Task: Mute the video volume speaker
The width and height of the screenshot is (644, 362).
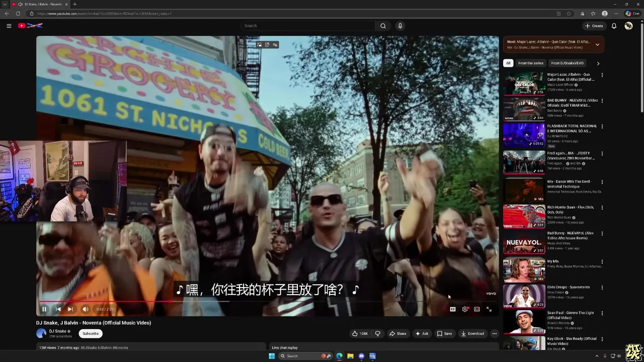Action: 85,309
